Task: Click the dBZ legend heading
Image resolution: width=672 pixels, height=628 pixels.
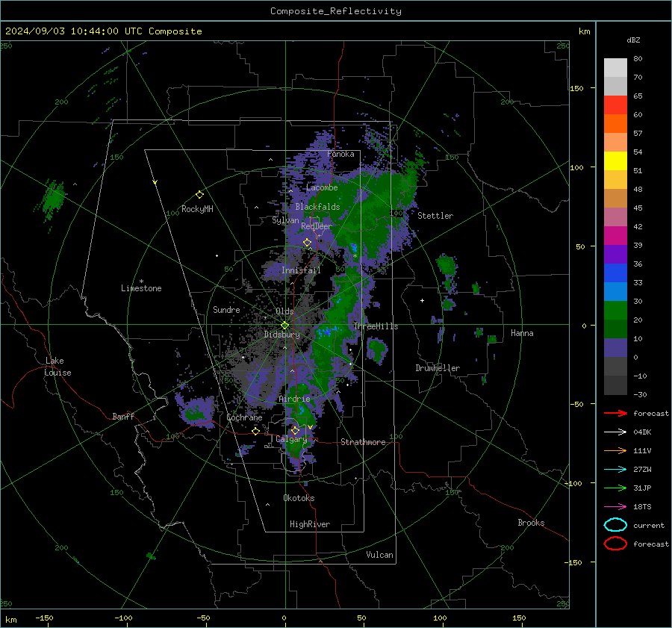Action: click(x=633, y=40)
